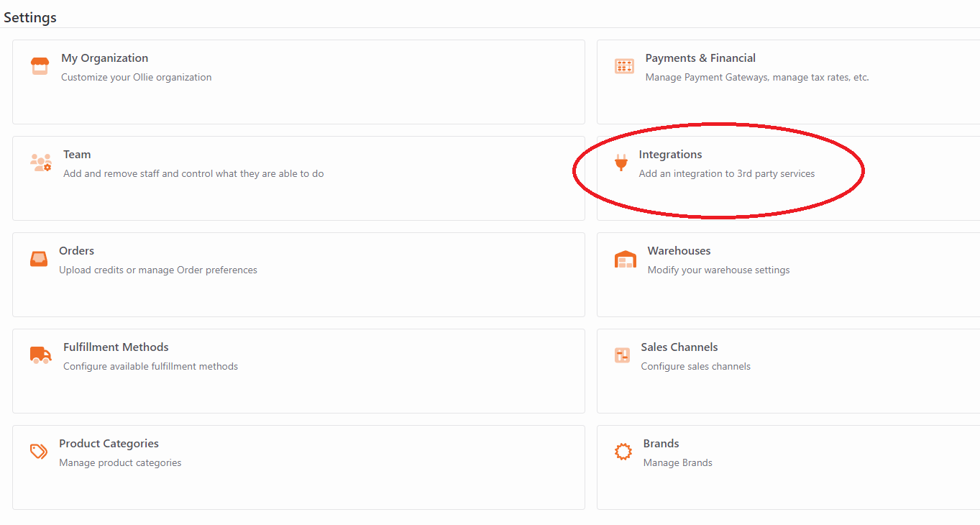Click the My Organization storefront icon
Image resolution: width=980 pixels, height=525 pixels.
[x=40, y=66]
